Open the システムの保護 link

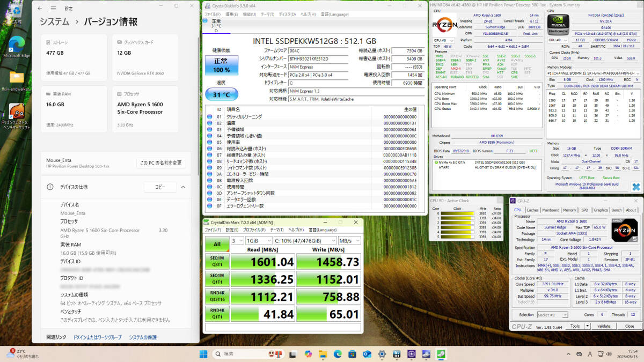point(143,337)
